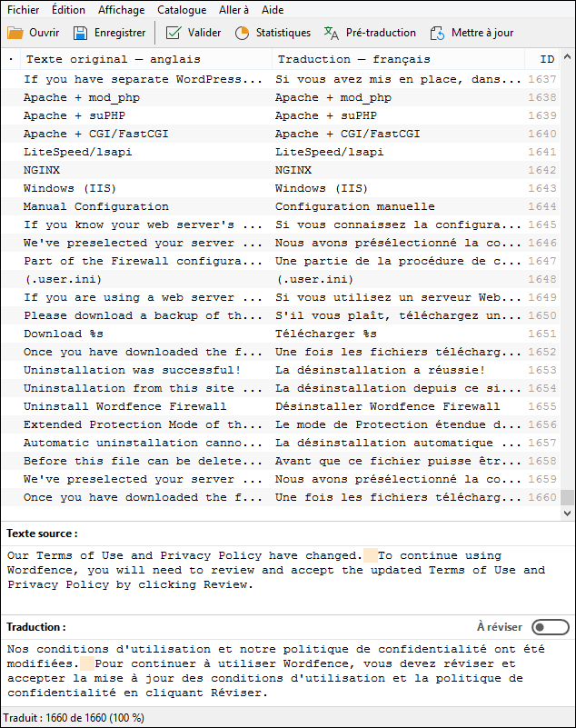This screenshot has width=576, height=728.
Task: Click the list scrollbar down arrow
Action: pos(567,513)
